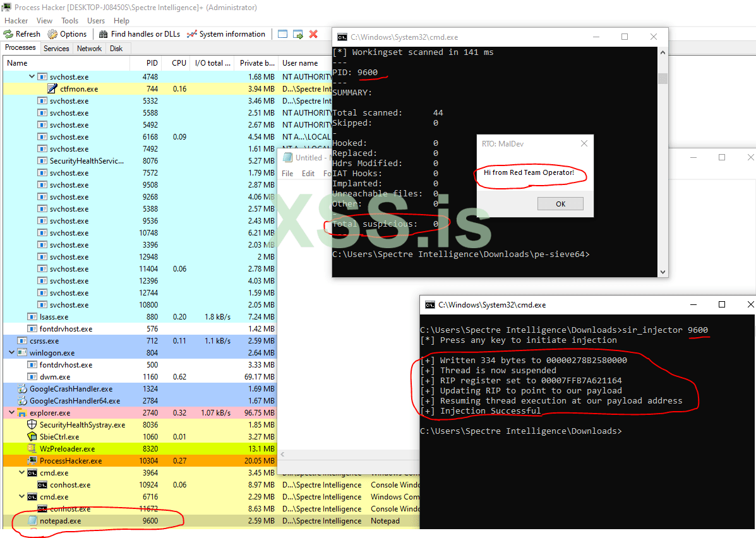Image resolution: width=756 pixels, height=538 pixels.
Task: Switch to the Network tab
Action: (89, 48)
